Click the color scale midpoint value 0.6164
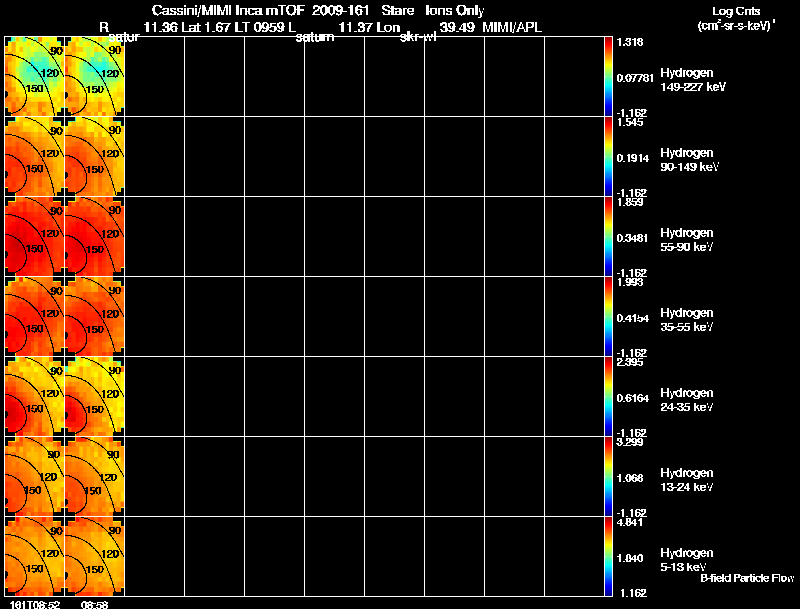The width and height of the screenshot is (800, 609). (x=633, y=398)
